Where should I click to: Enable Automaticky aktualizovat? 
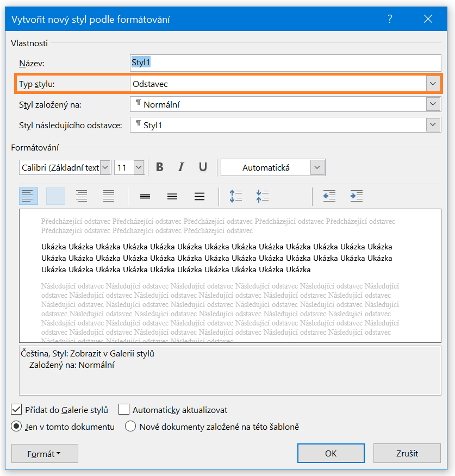[x=123, y=409]
